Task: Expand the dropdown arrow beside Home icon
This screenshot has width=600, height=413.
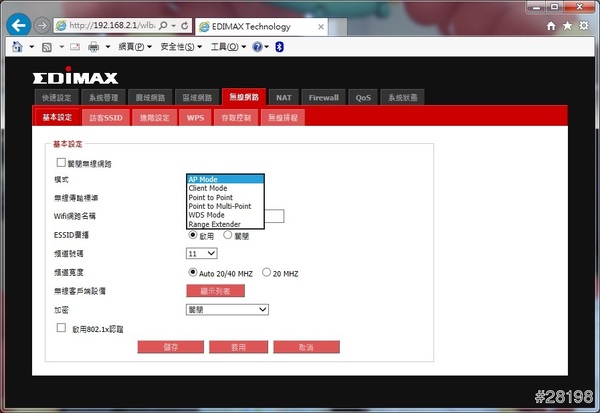Action: click(x=32, y=47)
